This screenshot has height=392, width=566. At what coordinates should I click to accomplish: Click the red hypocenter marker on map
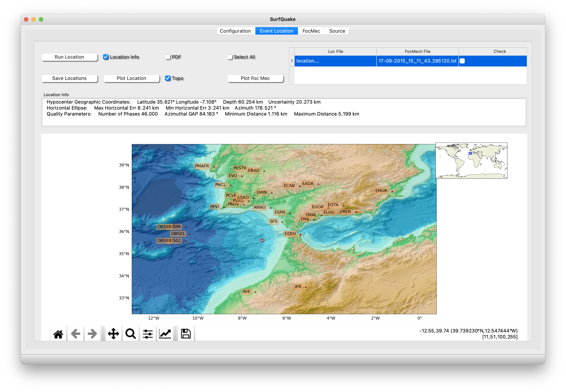[262, 240]
